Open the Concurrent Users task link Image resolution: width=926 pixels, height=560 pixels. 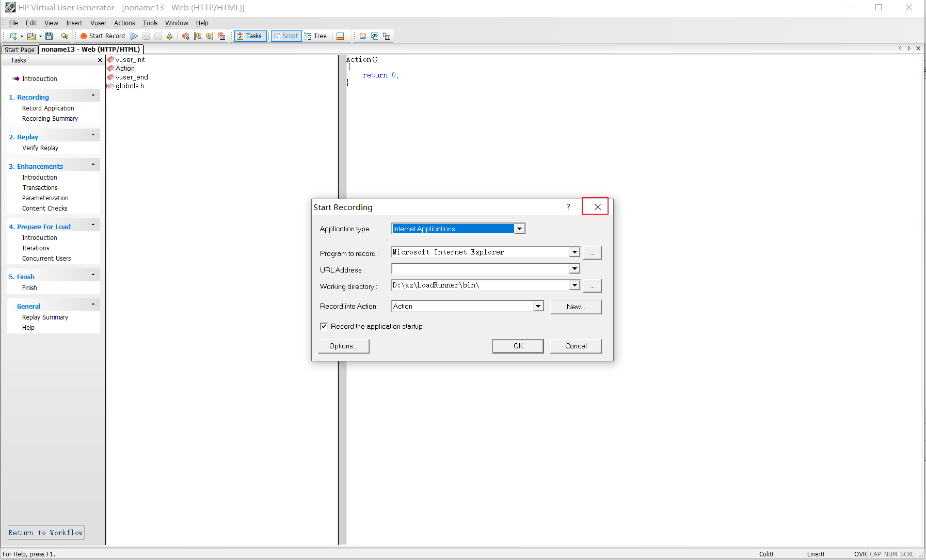tap(46, 259)
